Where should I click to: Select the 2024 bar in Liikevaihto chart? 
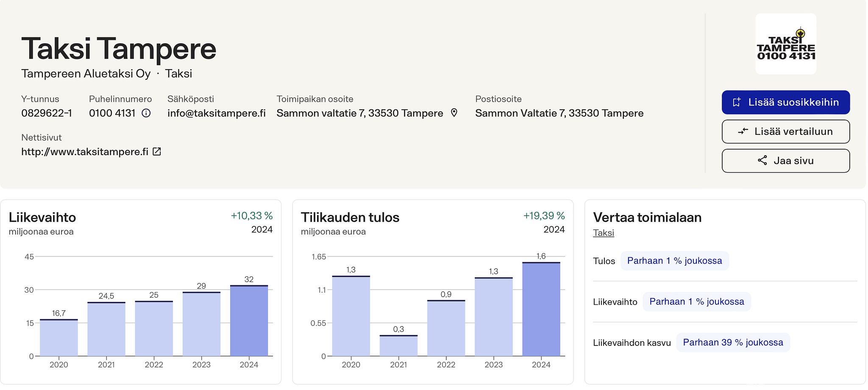coord(249,320)
